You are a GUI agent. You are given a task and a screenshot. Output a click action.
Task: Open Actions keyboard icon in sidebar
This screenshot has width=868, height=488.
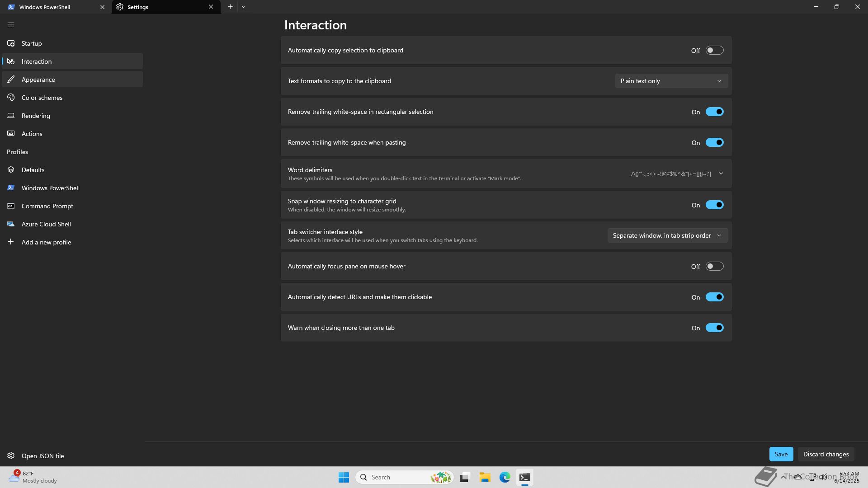11,134
